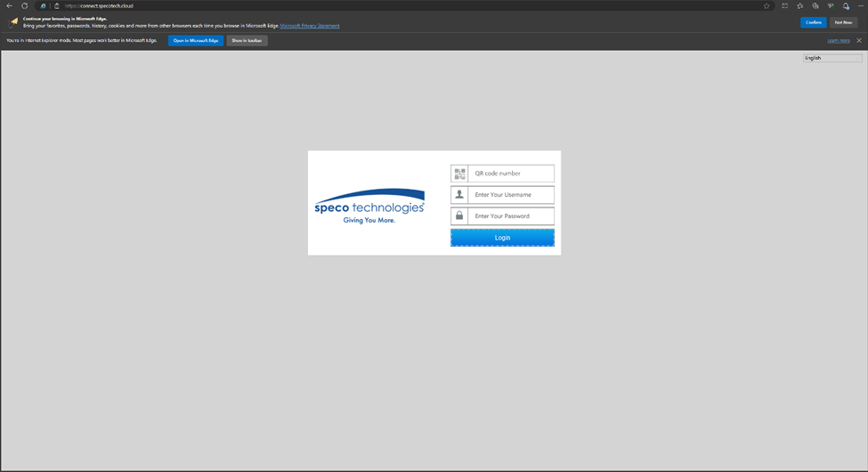Expand the English language dropdown

(x=832, y=58)
